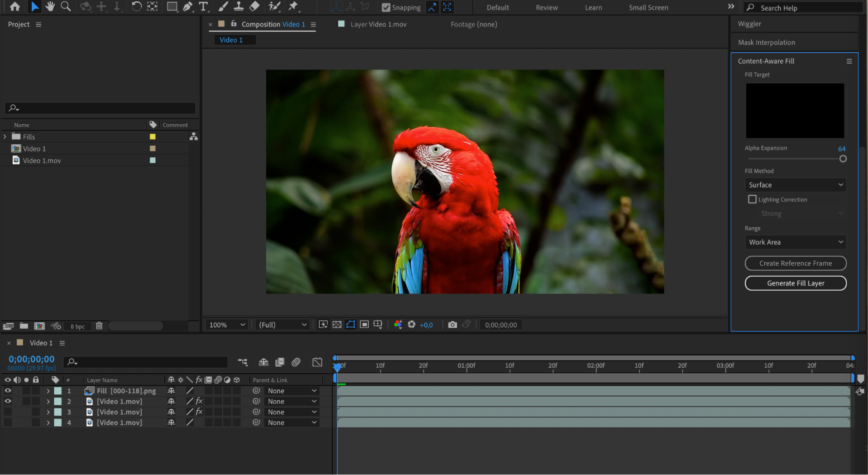Expand the Fills folder
Viewport: 868px width, 475px height.
(x=5, y=136)
